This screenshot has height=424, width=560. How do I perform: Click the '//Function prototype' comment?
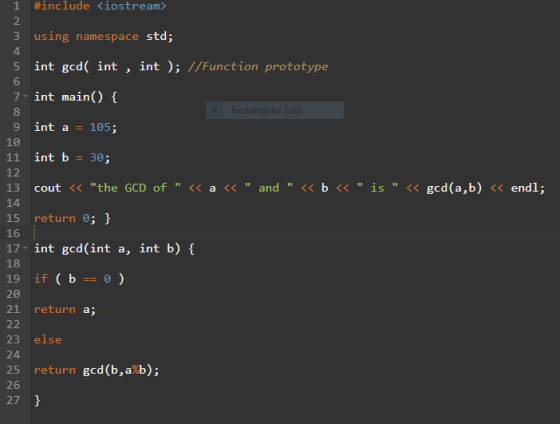[258, 67]
